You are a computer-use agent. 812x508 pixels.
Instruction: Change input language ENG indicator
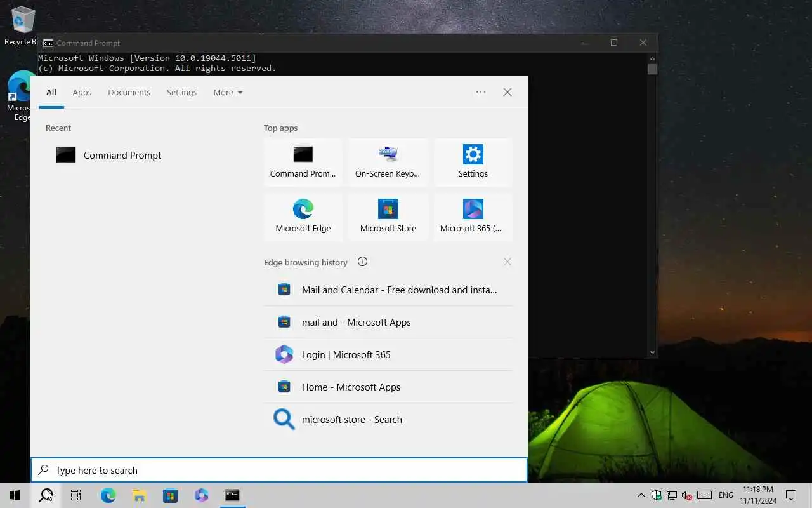[726, 495]
